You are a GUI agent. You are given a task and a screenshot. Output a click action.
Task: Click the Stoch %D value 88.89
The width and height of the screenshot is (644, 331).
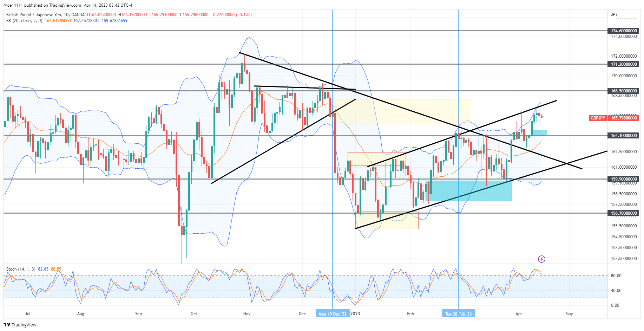(56, 269)
